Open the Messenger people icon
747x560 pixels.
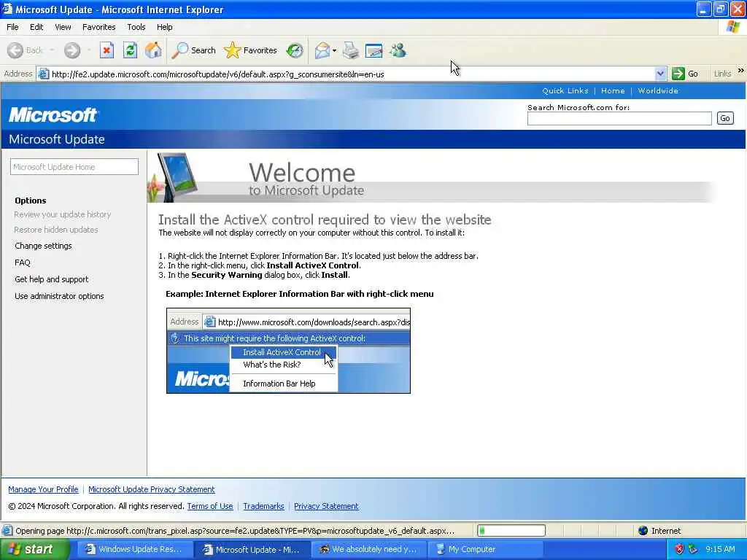(398, 50)
